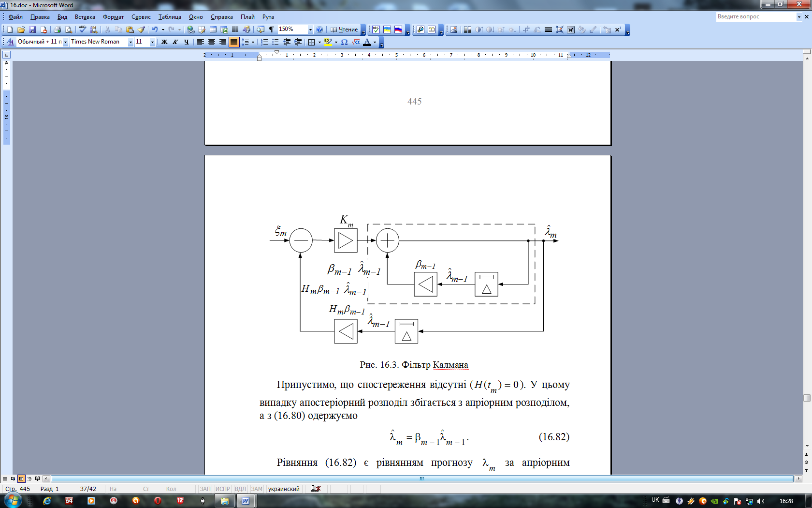Open the borders dropdown arrow

pos(319,42)
